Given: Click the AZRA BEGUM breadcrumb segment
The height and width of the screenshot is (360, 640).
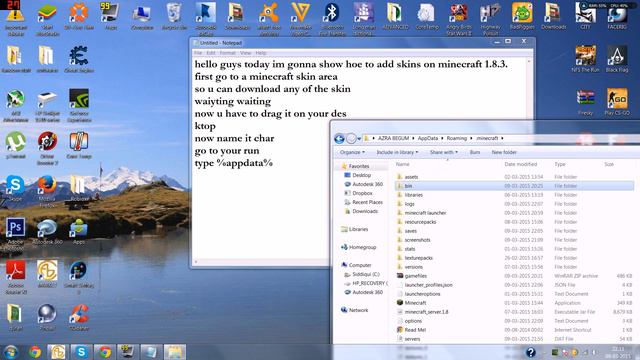Looking at the screenshot, I should [393, 138].
